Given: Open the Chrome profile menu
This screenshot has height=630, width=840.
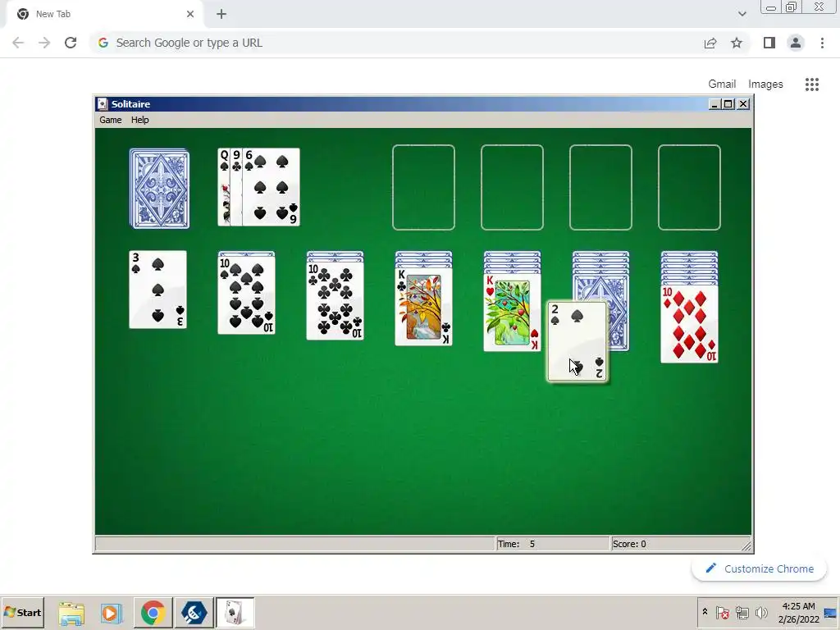Looking at the screenshot, I should pyautogui.click(x=796, y=43).
